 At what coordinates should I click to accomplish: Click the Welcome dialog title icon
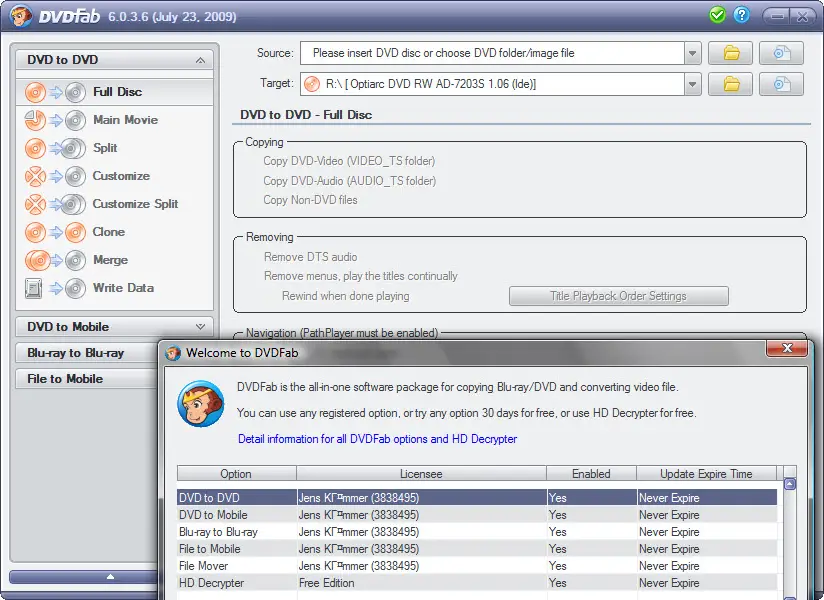[x=172, y=353]
